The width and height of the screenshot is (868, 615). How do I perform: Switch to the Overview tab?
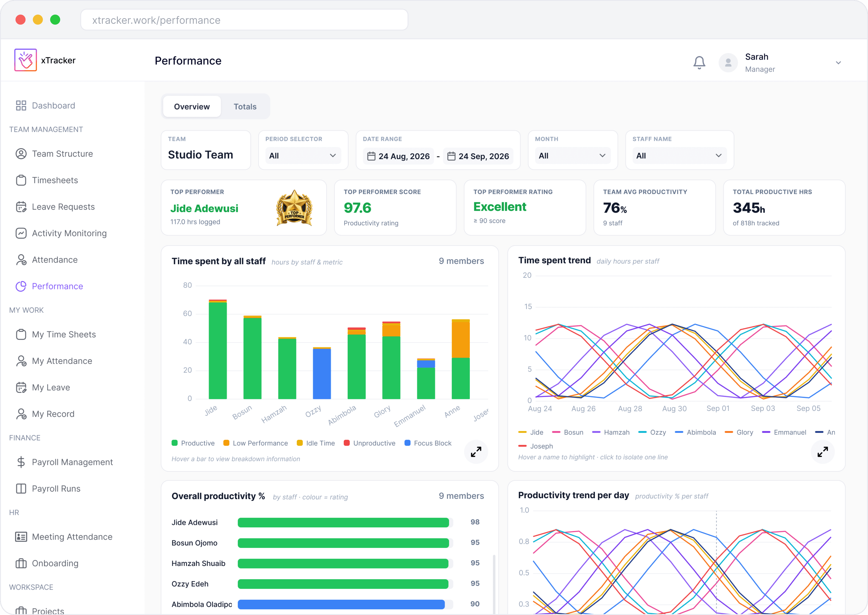pos(192,106)
